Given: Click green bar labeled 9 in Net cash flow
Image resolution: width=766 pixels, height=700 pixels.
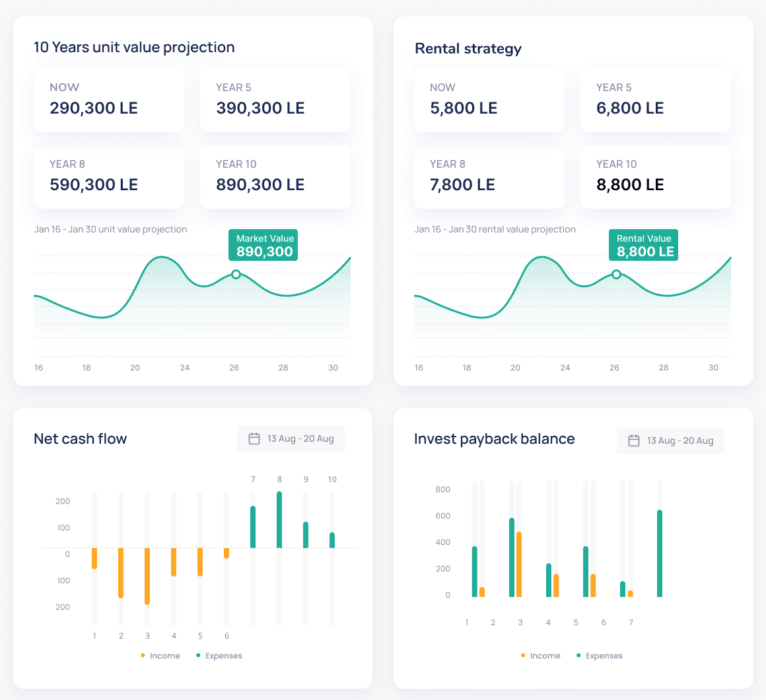Looking at the screenshot, I should click(306, 535).
